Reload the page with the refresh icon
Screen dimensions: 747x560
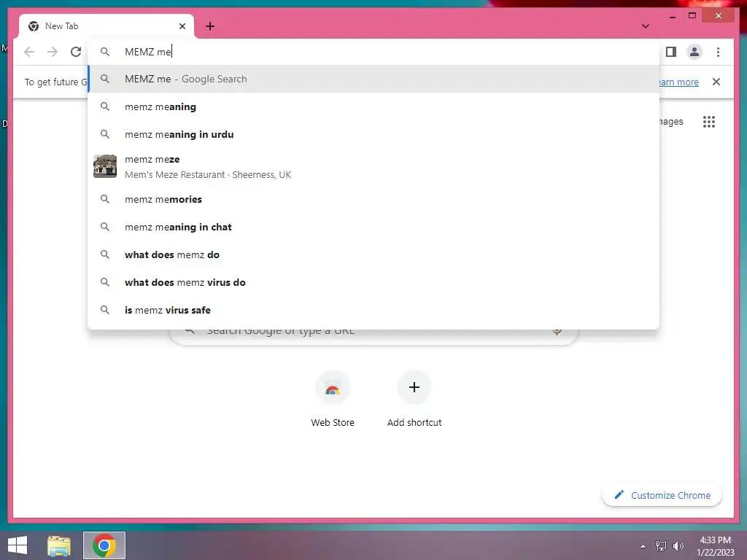pos(76,52)
